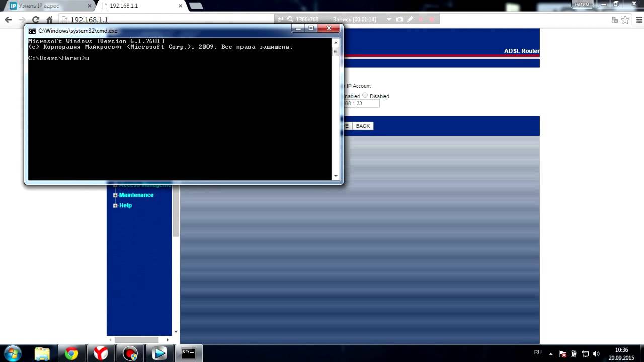Screen dimensions: 644x362
Task: Close the 'Узнать IP адрес' tab
Action: pyautogui.click(x=89, y=6)
